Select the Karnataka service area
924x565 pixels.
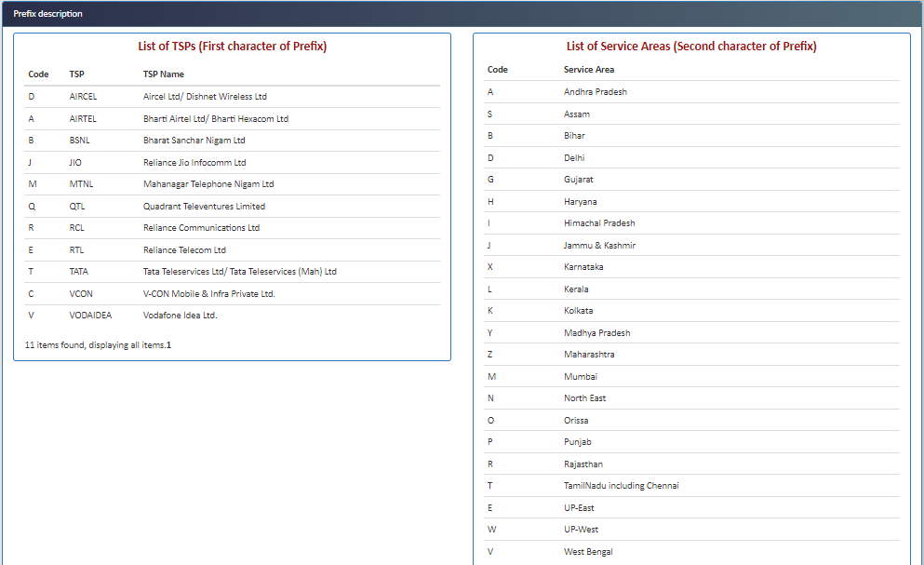pos(583,266)
